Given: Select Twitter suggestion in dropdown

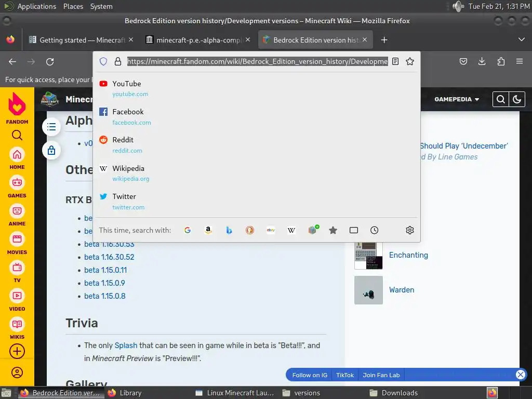Looking at the screenshot, I should click(257, 202).
